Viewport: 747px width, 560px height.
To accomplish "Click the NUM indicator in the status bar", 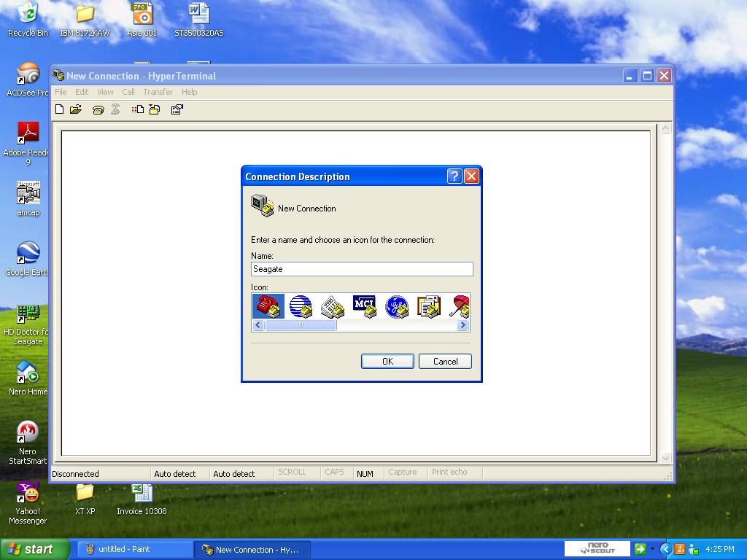I will [365, 474].
